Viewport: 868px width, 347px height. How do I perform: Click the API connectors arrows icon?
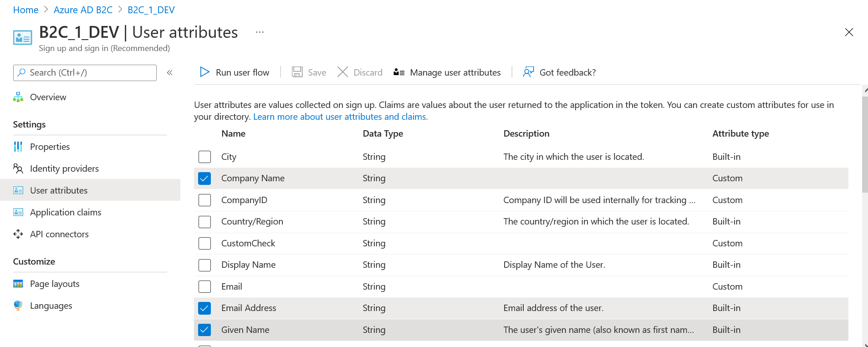click(x=18, y=234)
